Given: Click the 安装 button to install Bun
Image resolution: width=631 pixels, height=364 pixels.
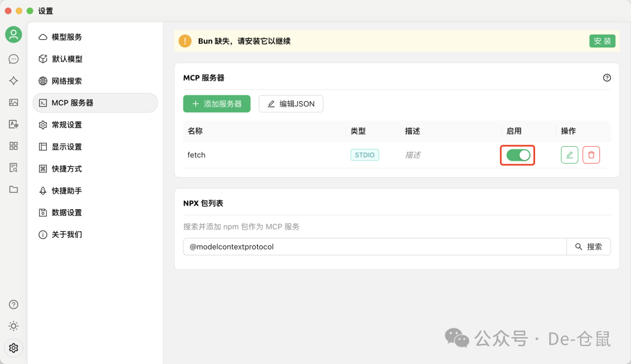Looking at the screenshot, I should [602, 41].
